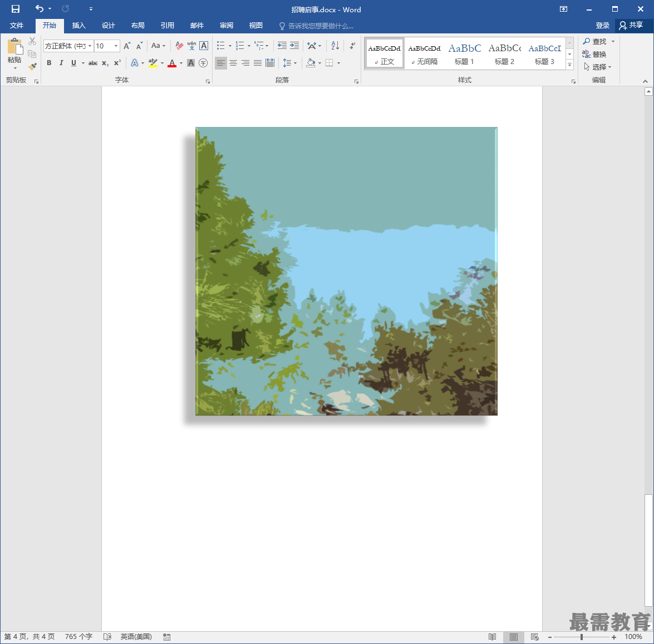
Task: Select the Format Painter brush
Action: click(x=32, y=66)
